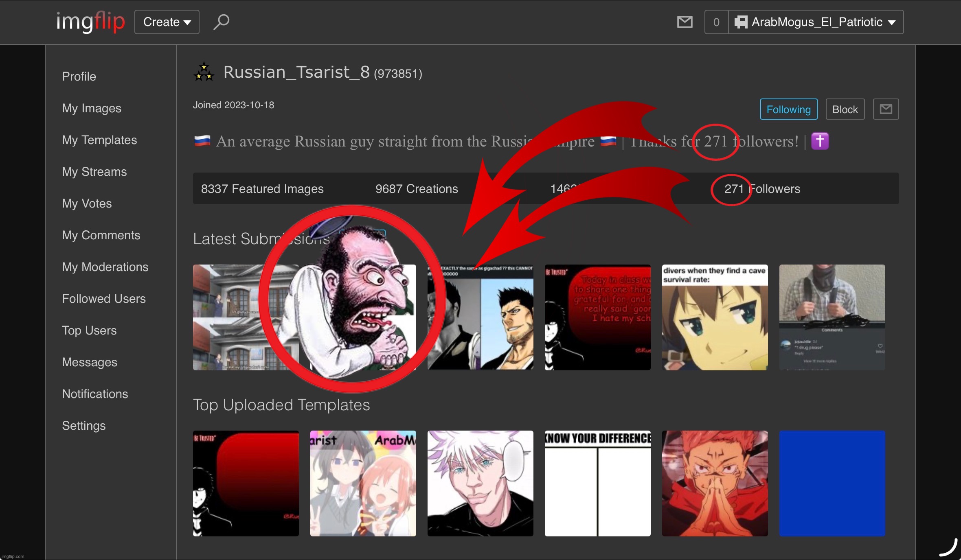Open the divers cave survival rate meme
Image resolution: width=961 pixels, height=560 pixels.
715,317
